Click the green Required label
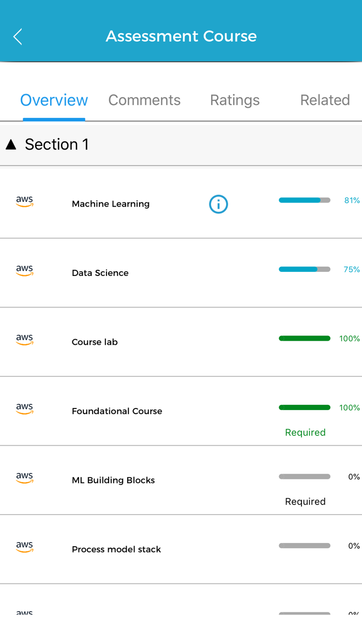 pyautogui.click(x=305, y=432)
